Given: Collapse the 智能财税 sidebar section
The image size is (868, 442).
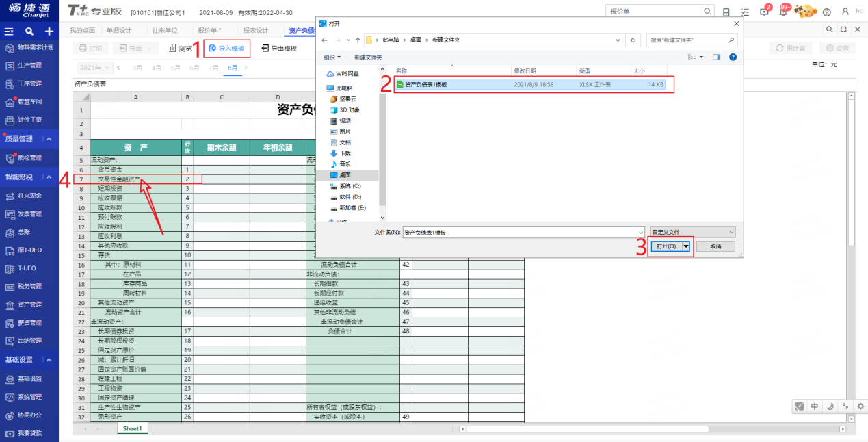Looking at the screenshot, I should (49, 177).
